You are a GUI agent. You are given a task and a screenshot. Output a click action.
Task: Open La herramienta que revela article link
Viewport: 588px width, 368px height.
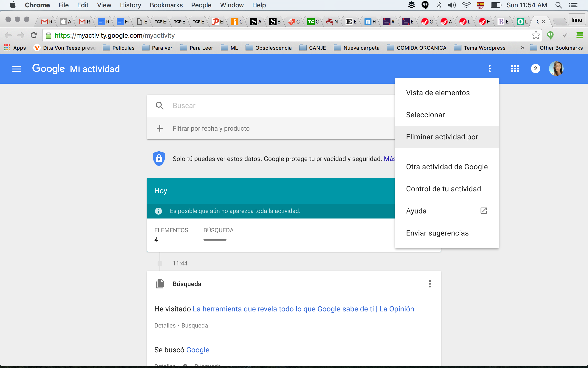pos(303,309)
